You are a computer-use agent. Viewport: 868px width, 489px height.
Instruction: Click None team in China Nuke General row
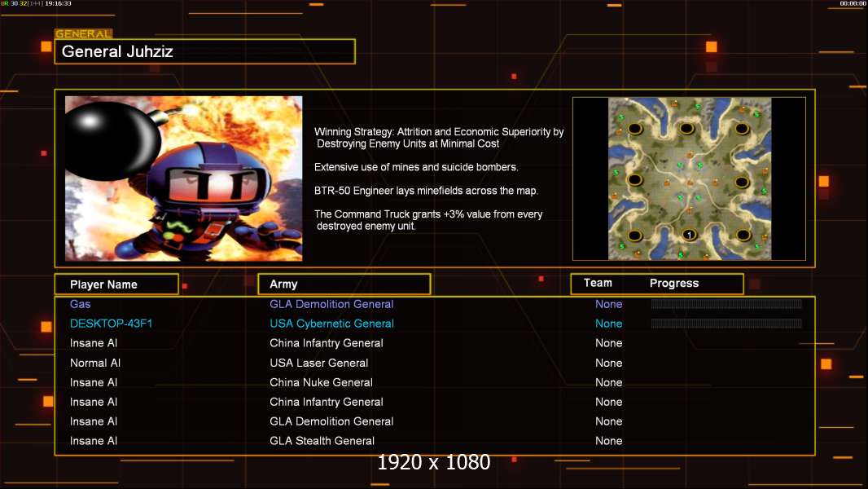tap(609, 382)
